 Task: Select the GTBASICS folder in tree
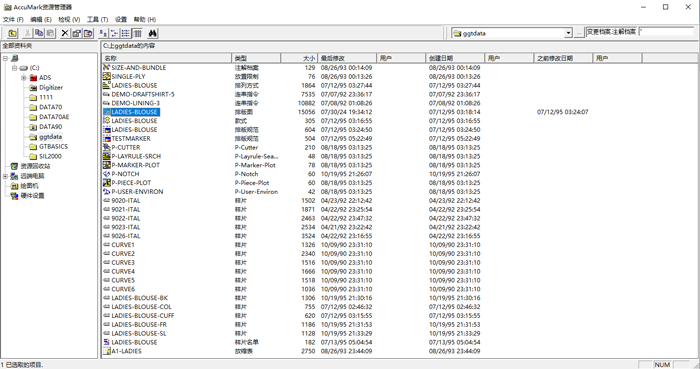[x=54, y=146]
